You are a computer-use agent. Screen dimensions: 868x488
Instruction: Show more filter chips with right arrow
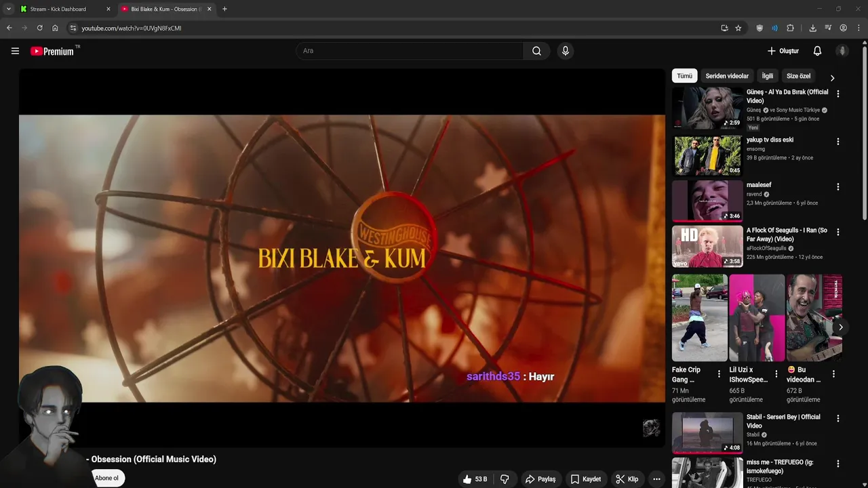pos(832,77)
